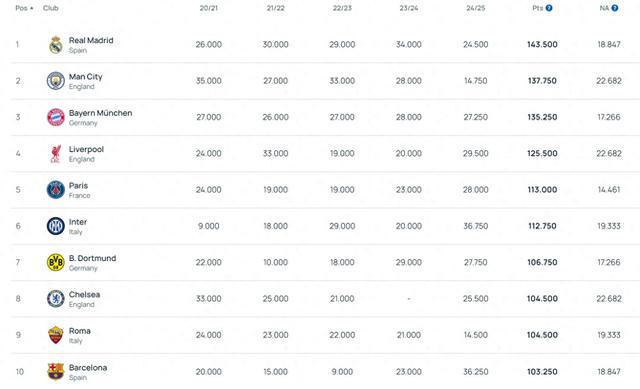Open the Real Madrid club link
This screenshot has width=640, height=389.
pos(91,40)
